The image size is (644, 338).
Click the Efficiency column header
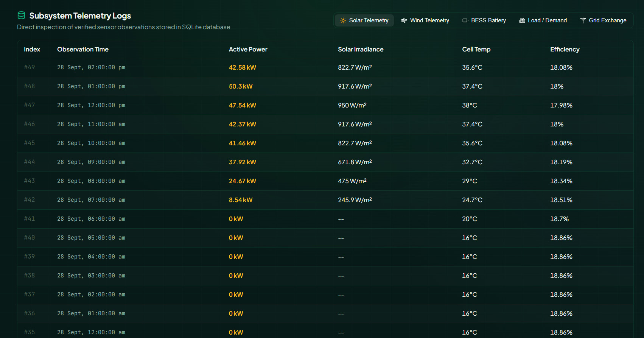565,49
